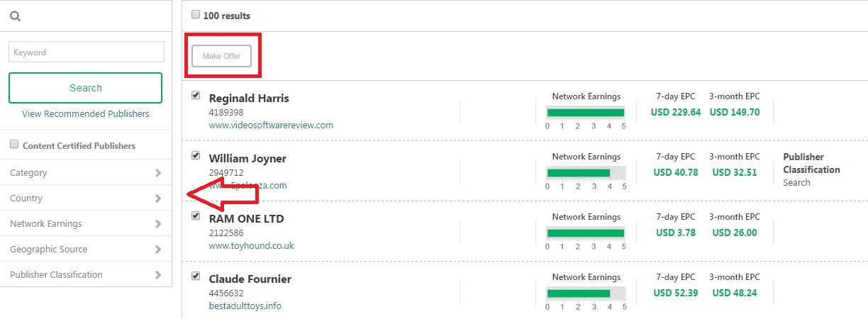Click inside the Keyword input field
Image resolution: width=868 pixels, height=319 pixels.
tap(86, 52)
